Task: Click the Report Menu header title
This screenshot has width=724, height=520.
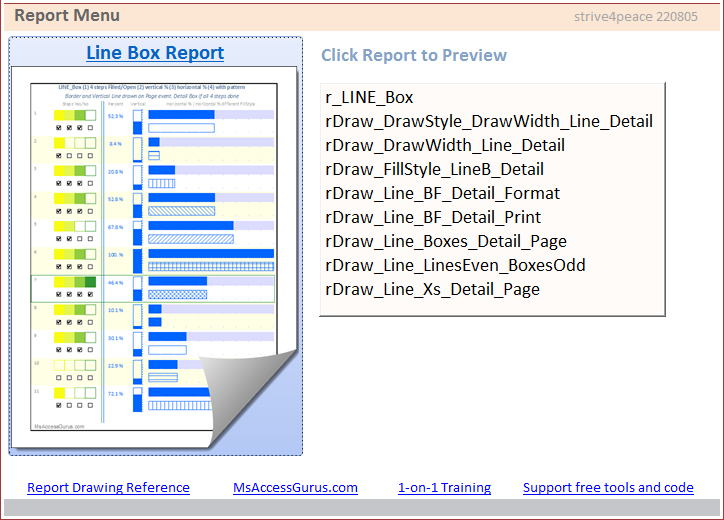Action: [x=67, y=16]
